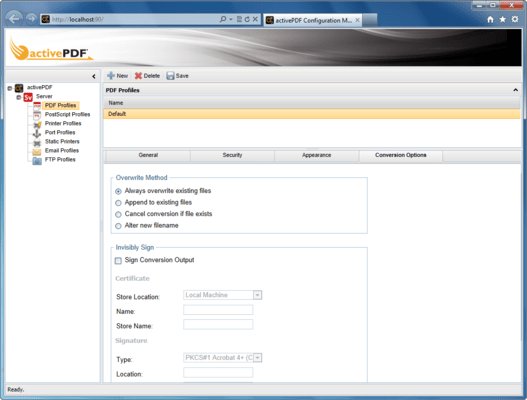Open Printer Profiles in tree
The width and height of the screenshot is (527, 400).
(x=63, y=124)
